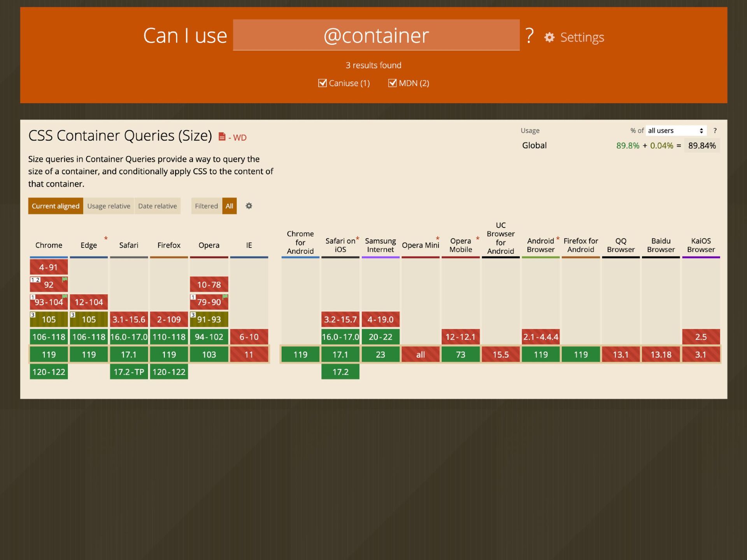Click the Samsung Internet column header

(381, 245)
